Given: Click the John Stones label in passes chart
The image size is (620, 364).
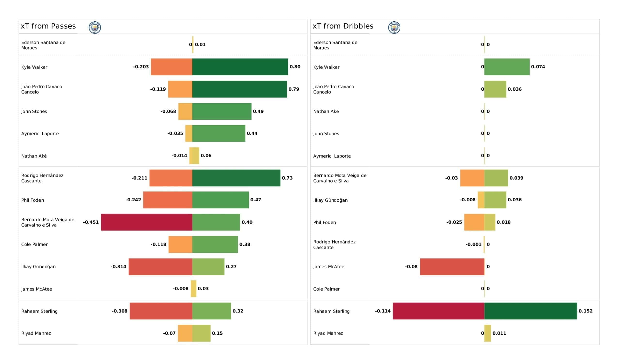Looking at the screenshot, I should tap(34, 111).
